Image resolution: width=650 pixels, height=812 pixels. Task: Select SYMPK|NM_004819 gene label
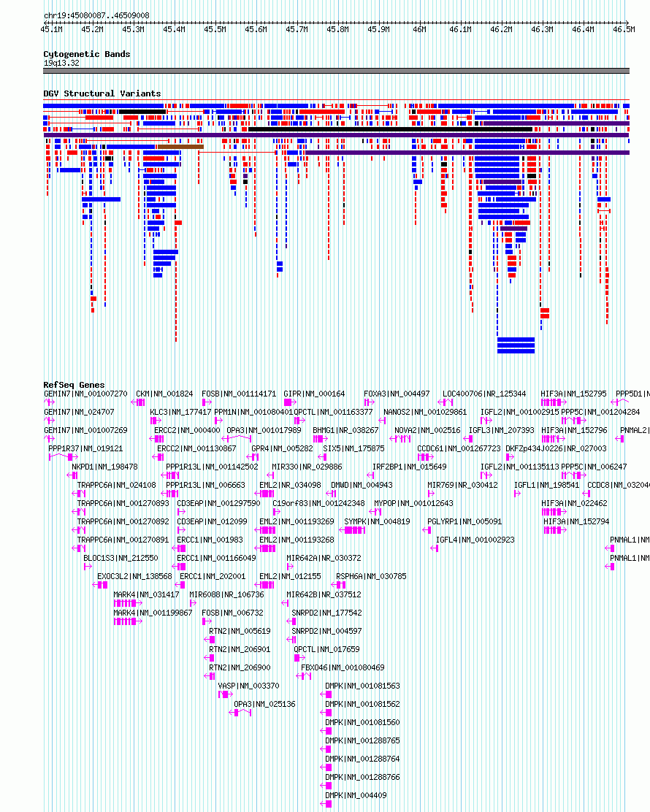click(x=377, y=521)
